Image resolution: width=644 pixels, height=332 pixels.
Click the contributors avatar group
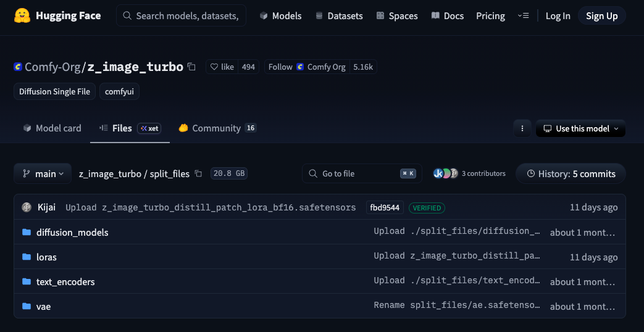[x=445, y=174]
